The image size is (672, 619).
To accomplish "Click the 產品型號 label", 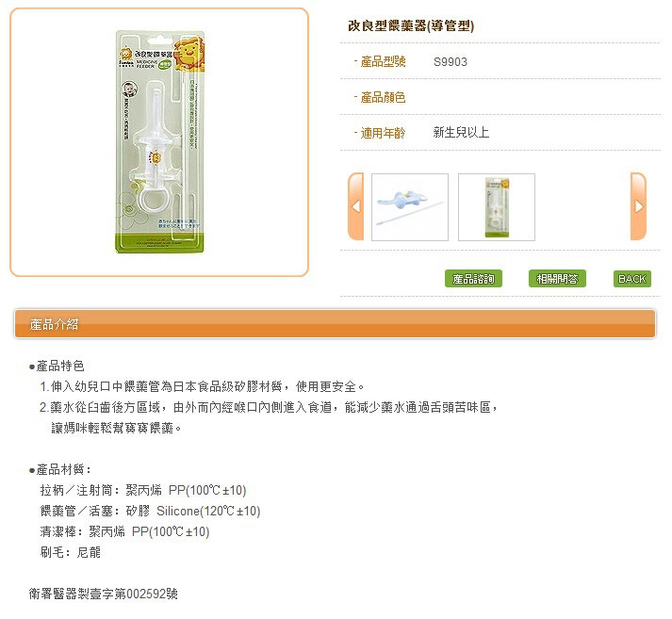I will click(383, 61).
